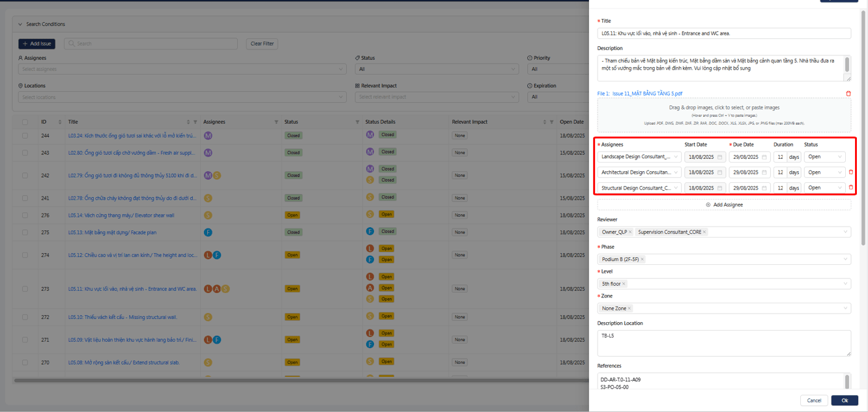The width and height of the screenshot is (868, 412).
Task: Remove Supervision Consultant_CORE reviewer tag
Action: tap(704, 232)
